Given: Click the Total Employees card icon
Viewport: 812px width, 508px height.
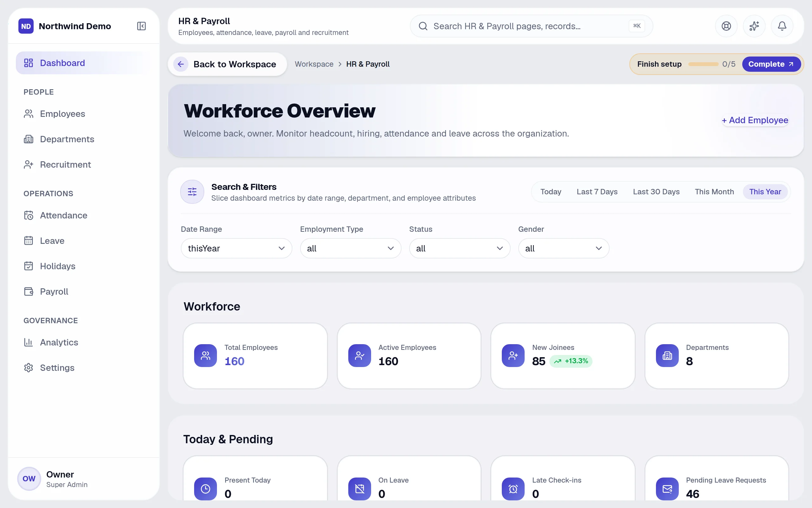Looking at the screenshot, I should point(205,356).
